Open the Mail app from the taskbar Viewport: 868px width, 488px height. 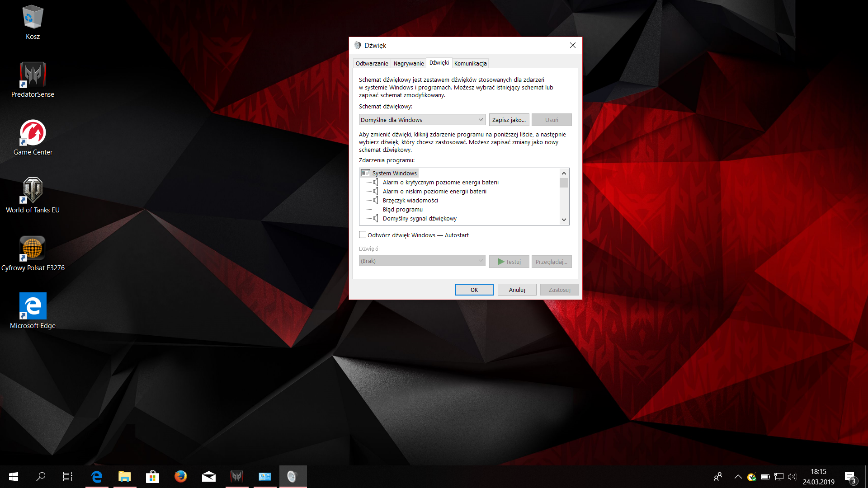[x=208, y=476]
